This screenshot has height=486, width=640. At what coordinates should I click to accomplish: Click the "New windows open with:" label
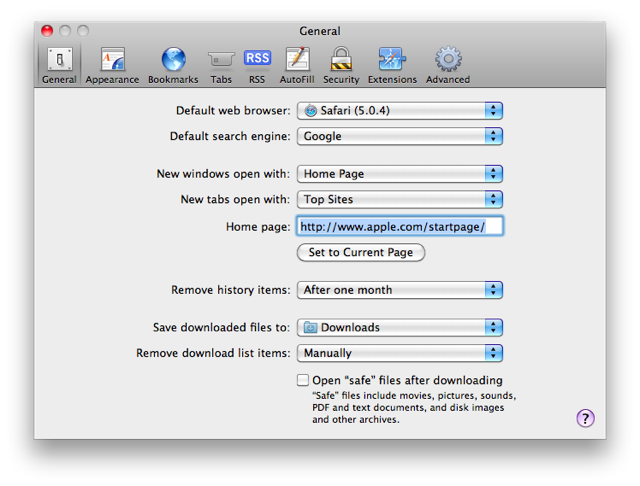(x=223, y=174)
